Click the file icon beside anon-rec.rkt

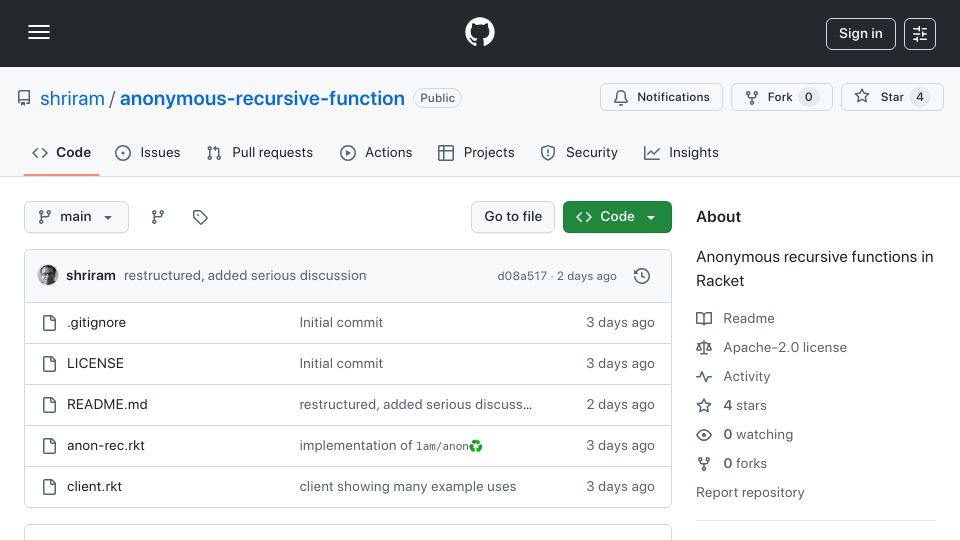(x=50, y=446)
